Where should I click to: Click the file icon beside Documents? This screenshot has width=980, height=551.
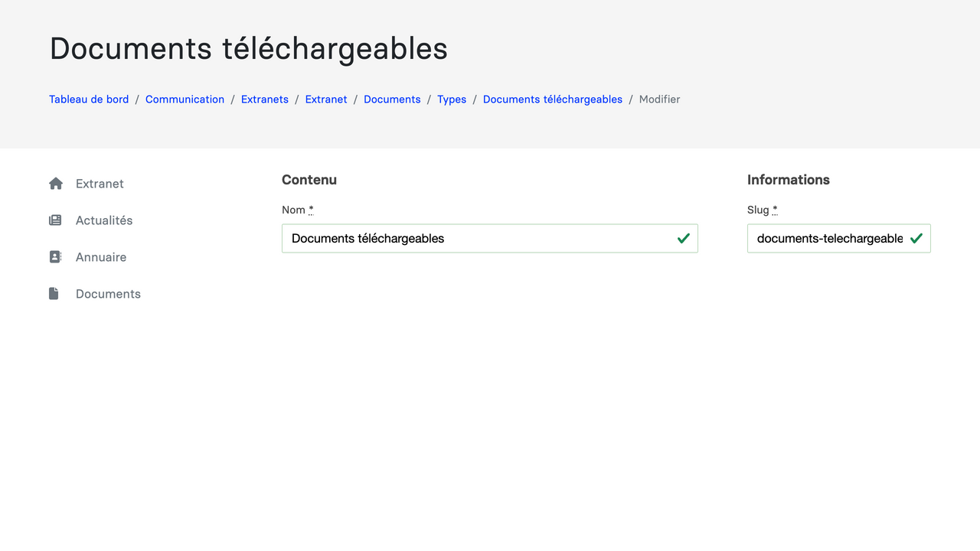[x=54, y=294]
